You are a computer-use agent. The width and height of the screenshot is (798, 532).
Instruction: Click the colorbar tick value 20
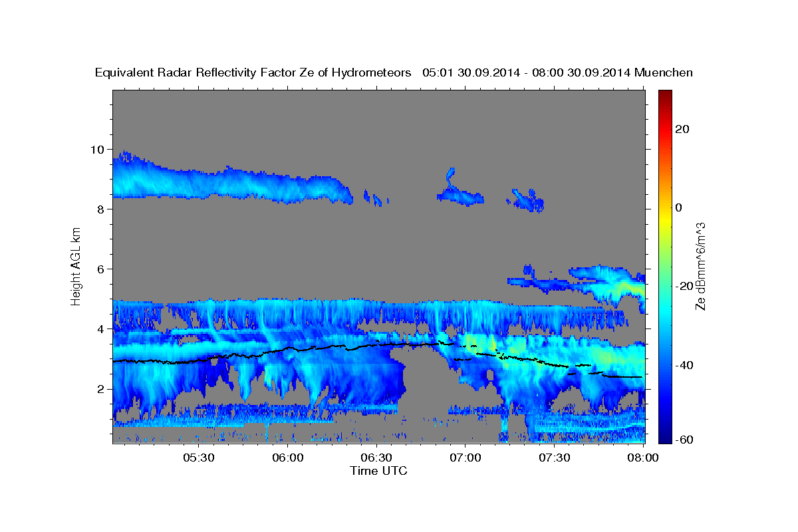tap(682, 129)
